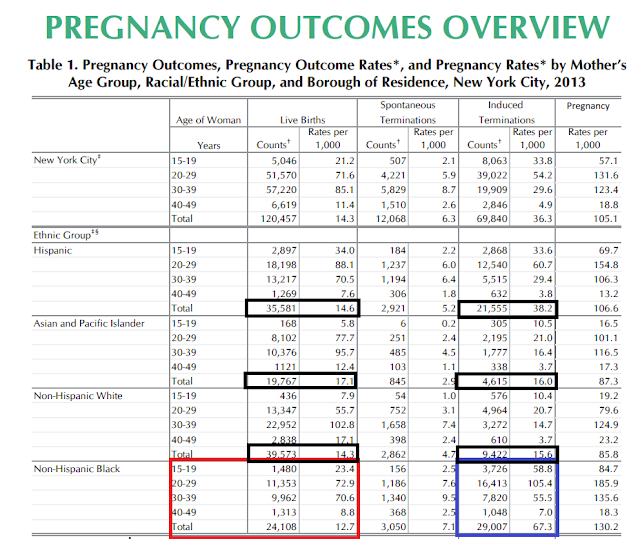The width and height of the screenshot is (640, 539).
Task: Click the Hispanic induced total '21,555'
Action: point(492,308)
